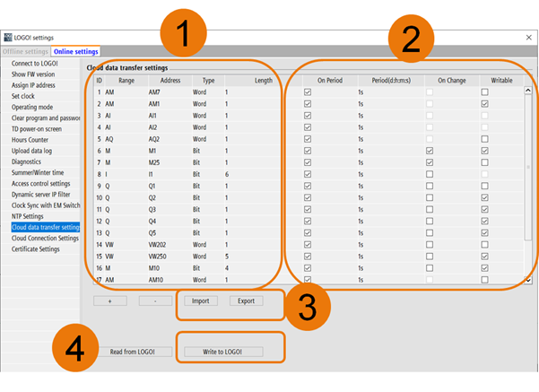This screenshot has height=392, width=539.
Task: Select Set clock in the list
Action: click(x=23, y=96)
